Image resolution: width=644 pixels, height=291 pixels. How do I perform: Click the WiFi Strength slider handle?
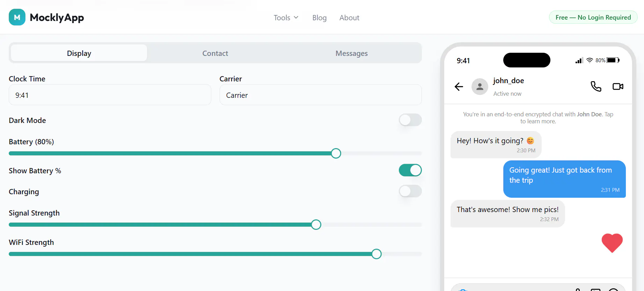click(x=376, y=254)
